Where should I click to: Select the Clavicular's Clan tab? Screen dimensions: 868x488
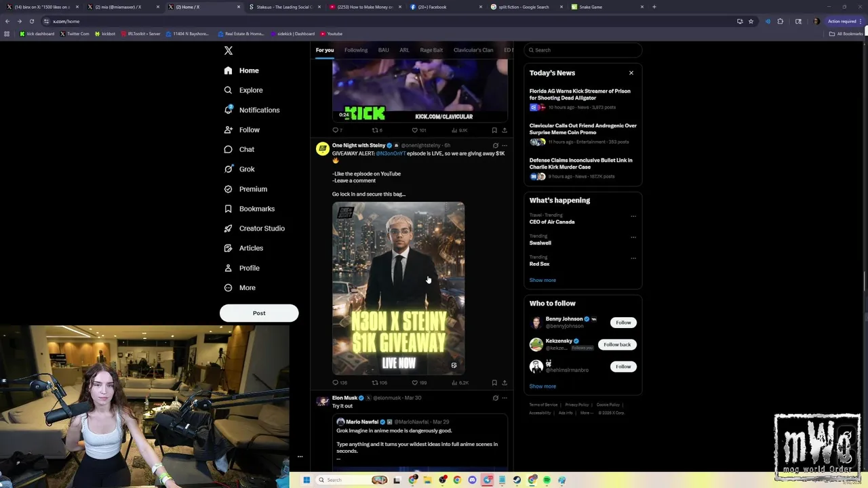point(473,50)
